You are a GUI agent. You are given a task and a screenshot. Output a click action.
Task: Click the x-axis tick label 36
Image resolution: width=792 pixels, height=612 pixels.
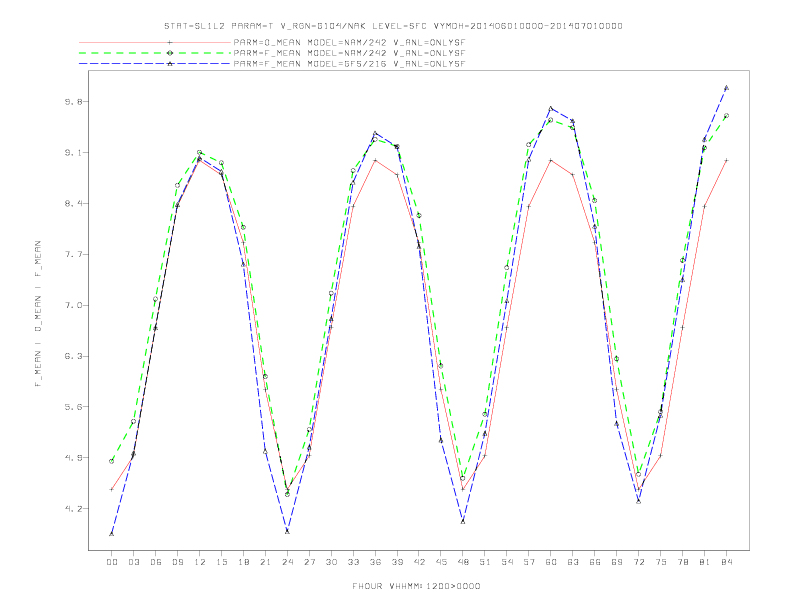(375, 562)
